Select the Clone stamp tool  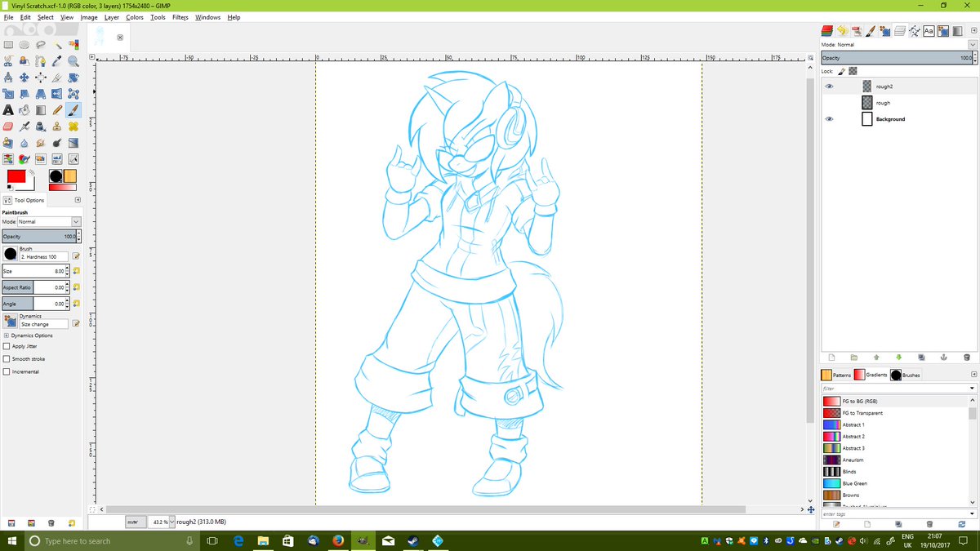[x=57, y=127]
